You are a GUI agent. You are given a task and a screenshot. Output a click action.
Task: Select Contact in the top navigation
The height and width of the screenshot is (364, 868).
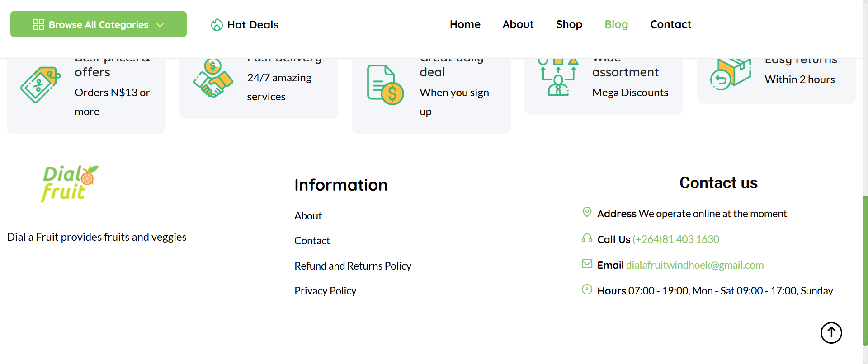pos(671,24)
